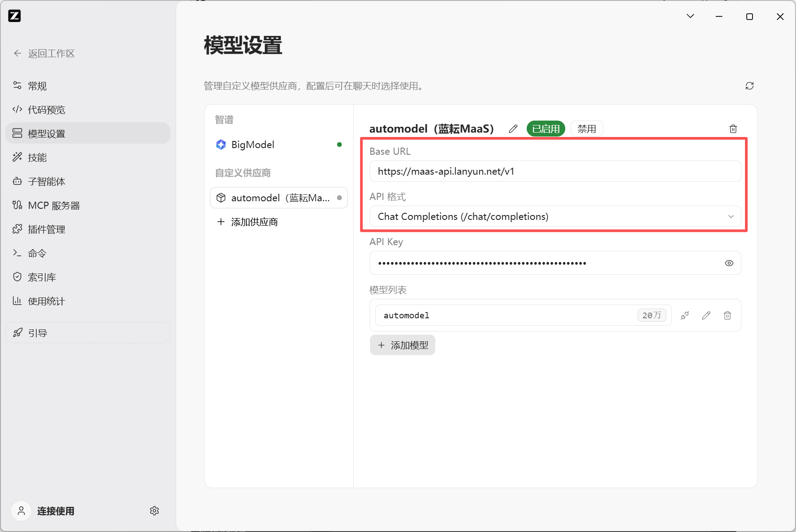Click the 智谱 section label
This screenshot has height=532, width=796.
(224, 120)
